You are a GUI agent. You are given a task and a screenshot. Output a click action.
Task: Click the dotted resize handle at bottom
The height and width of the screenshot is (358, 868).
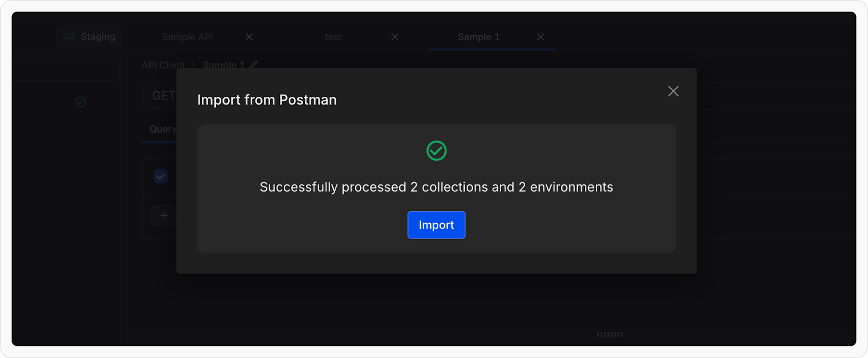[610, 334]
